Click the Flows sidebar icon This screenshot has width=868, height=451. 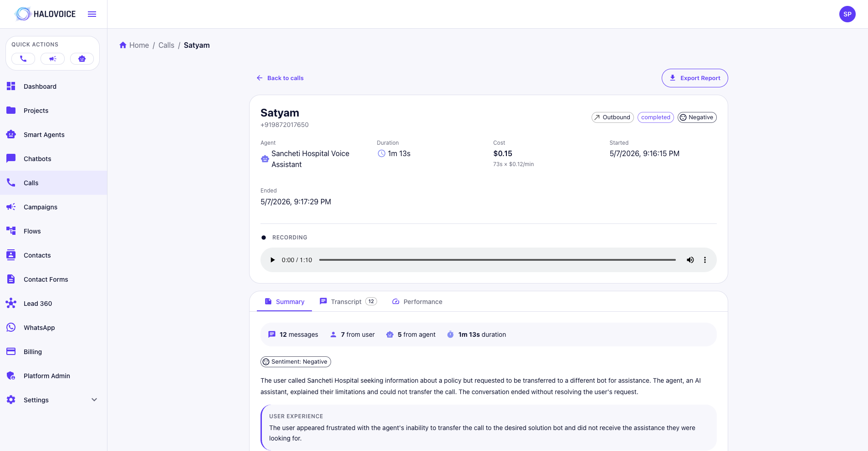[11, 231]
